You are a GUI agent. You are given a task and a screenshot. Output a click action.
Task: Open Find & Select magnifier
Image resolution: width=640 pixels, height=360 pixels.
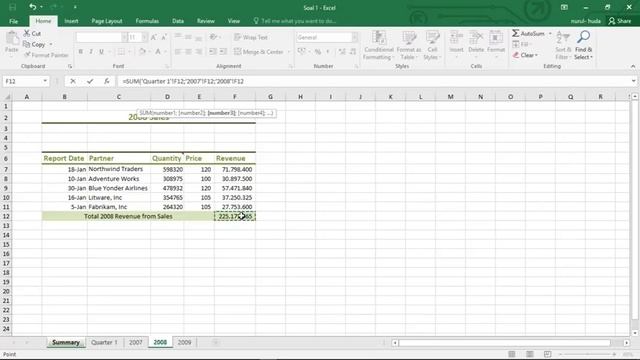tap(583, 45)
